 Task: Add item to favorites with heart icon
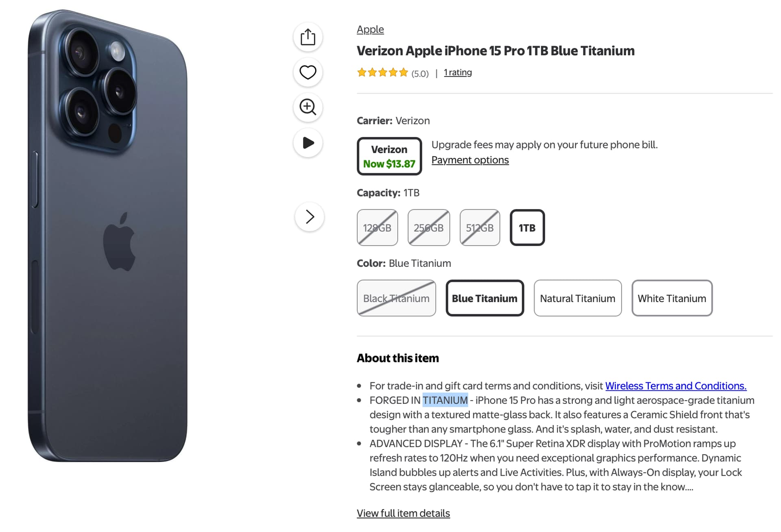308,72
